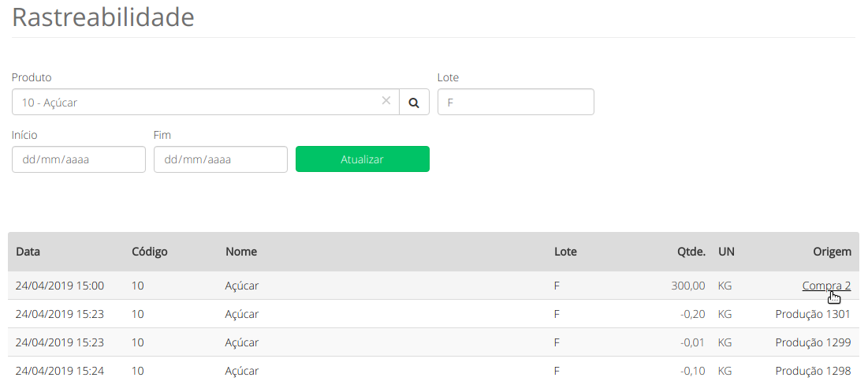Sort by the Origem column header

pos(832,252)
